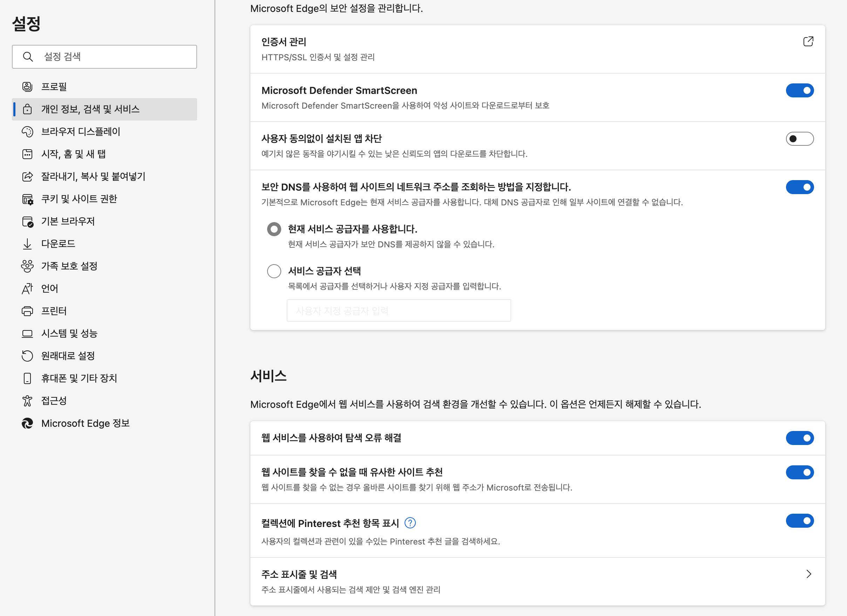Enable 사용자 동의없이 설치된 앱 차단 toggle
Viewport: 847px width, 616px height.
point(800,139)
